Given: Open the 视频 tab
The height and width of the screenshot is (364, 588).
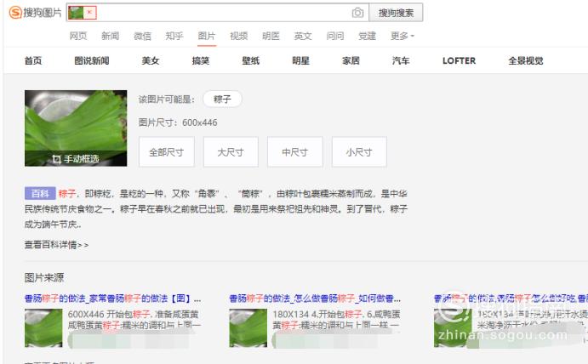Looking at the screenshot, I should coord(239,36).
